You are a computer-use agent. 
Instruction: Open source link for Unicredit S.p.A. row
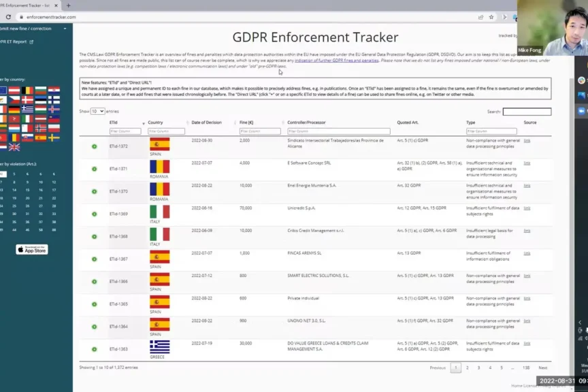pos(527,208)
